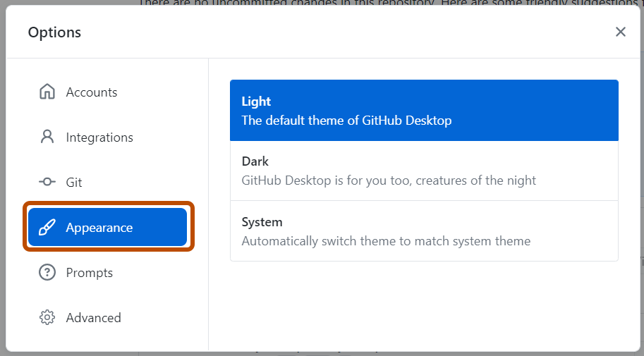Click the paintbrush icon for Appearance
The width and height of the screenshot is (644, 356).
point(47,227)
